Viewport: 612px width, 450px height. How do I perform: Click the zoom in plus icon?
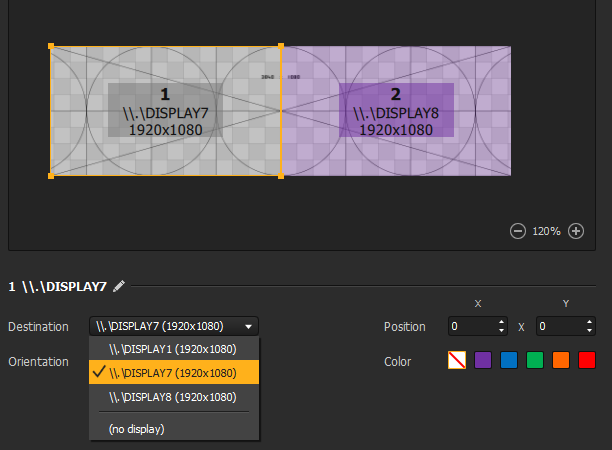576,231
